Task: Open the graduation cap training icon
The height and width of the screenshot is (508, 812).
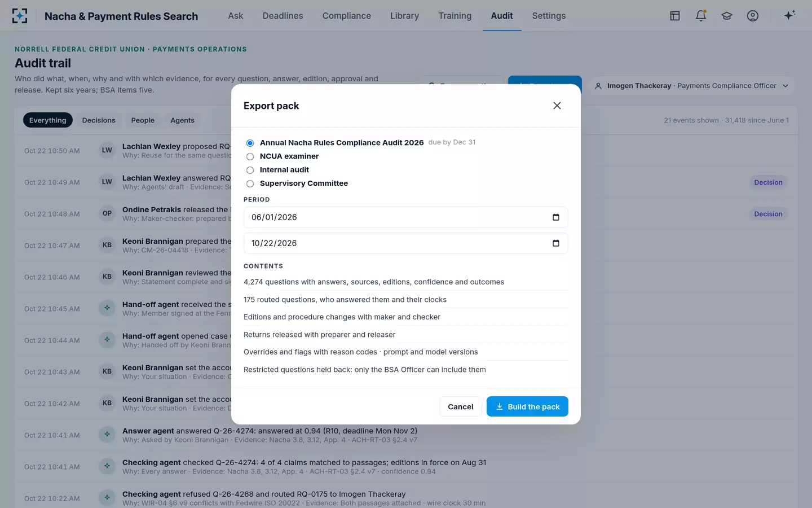Action: (727, 16)
